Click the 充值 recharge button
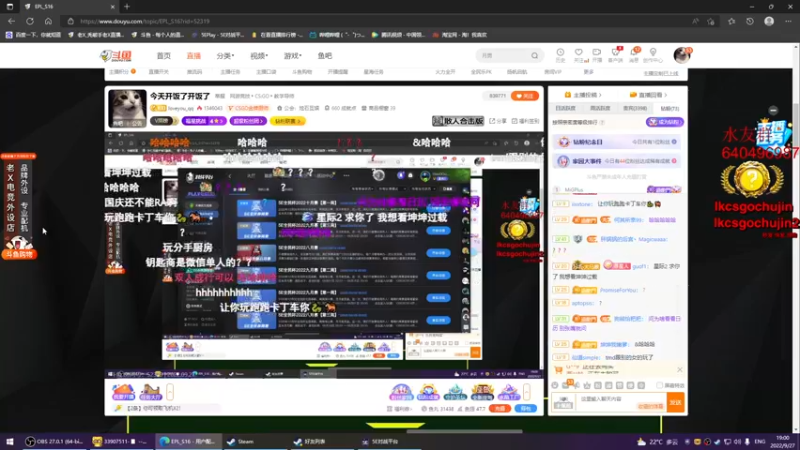Screen dimensions: 800x450 click(499, 409)
